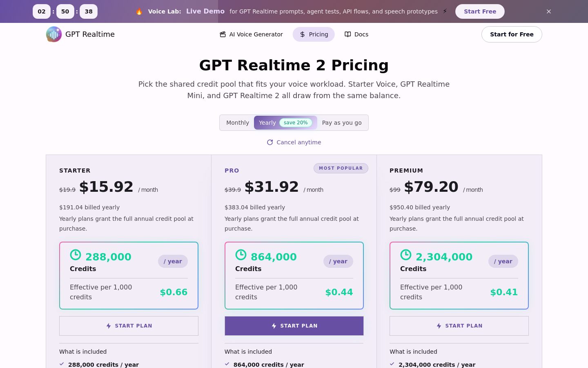This screenshot has height=368, width=588.
Task: Start the Starter plan
Action: pos(129,326)
